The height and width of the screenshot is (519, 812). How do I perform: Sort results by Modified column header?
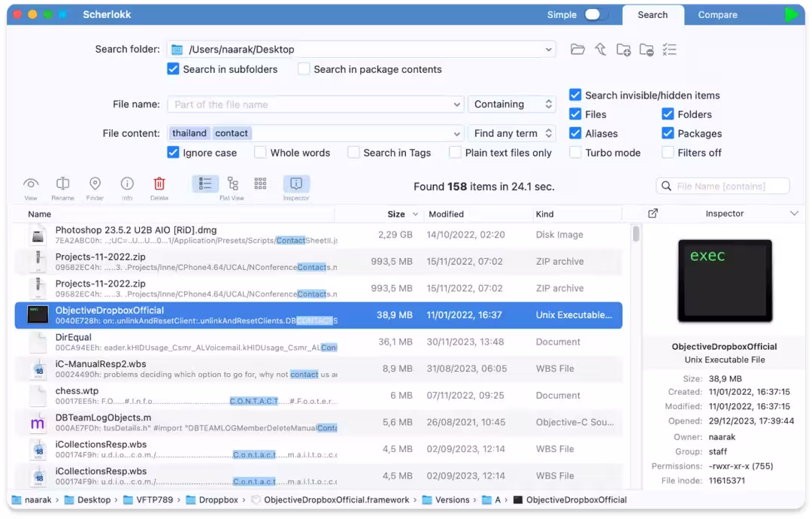click(446, 214)
